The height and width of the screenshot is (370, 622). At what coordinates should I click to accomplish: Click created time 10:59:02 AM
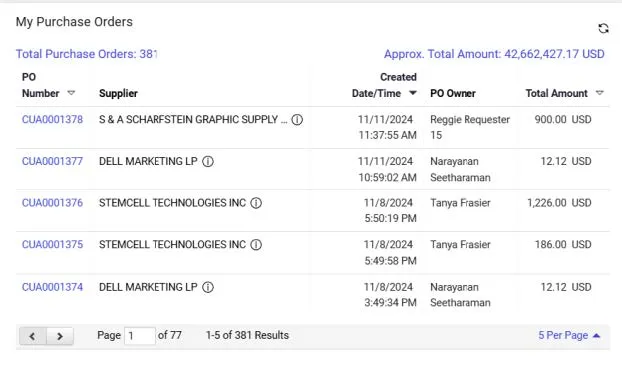(x=388, y=178)
